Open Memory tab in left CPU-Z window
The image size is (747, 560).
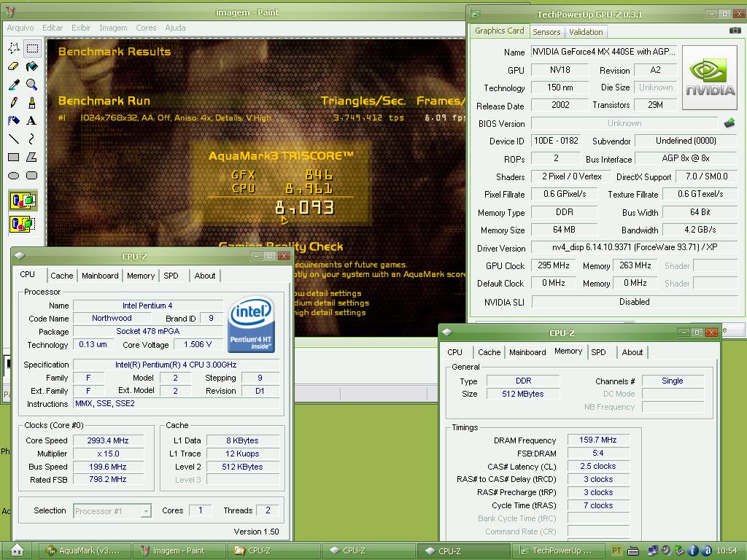[x=141, y=275]
